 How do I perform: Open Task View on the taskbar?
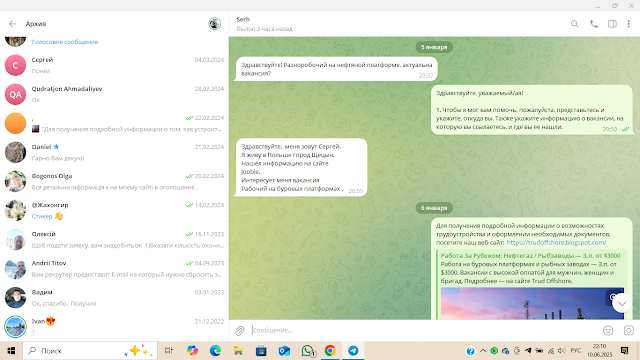[169, 351]
